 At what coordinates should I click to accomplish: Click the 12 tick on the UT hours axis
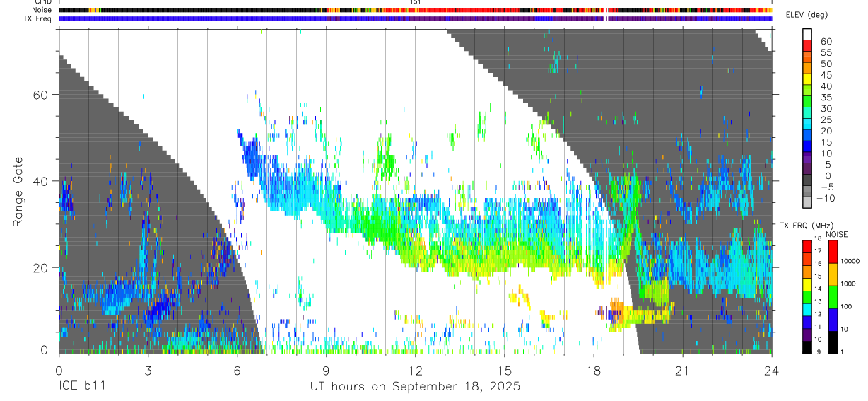pyautogui.click(x=416, y=371)
